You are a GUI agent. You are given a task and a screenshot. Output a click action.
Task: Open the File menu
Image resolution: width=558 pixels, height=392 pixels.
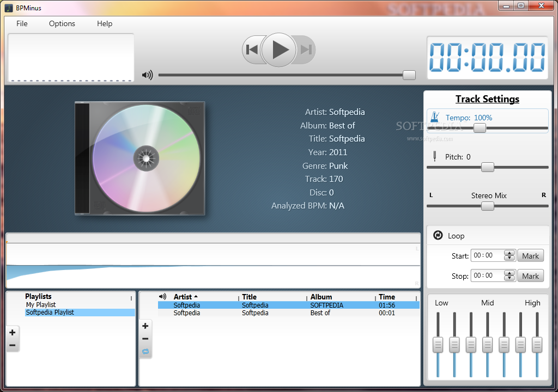coord(22,23)
